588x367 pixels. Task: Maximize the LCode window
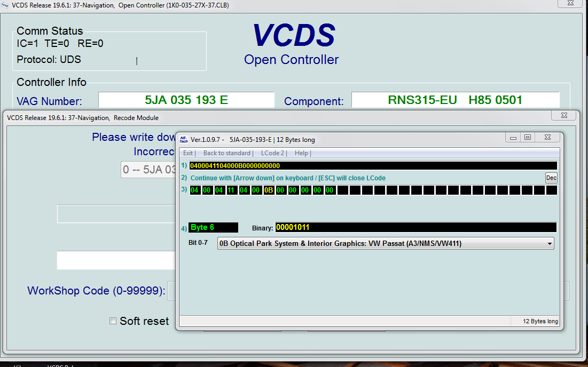pos(528,138)
